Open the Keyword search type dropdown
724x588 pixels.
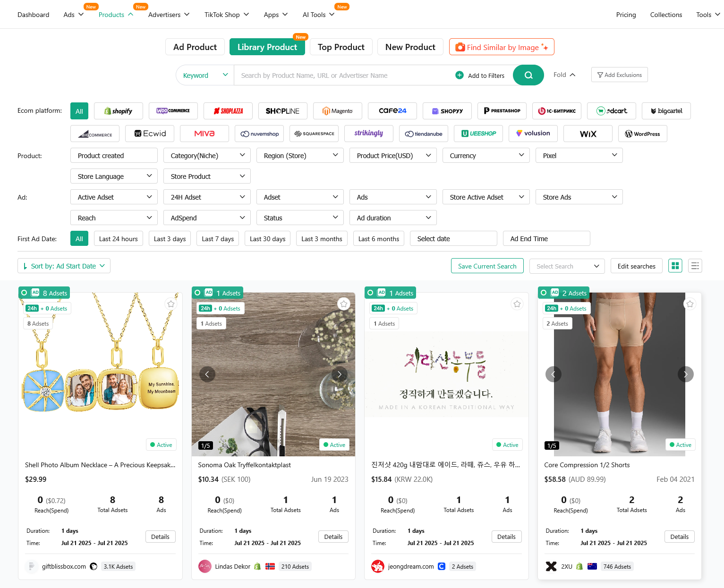(205, 75)
